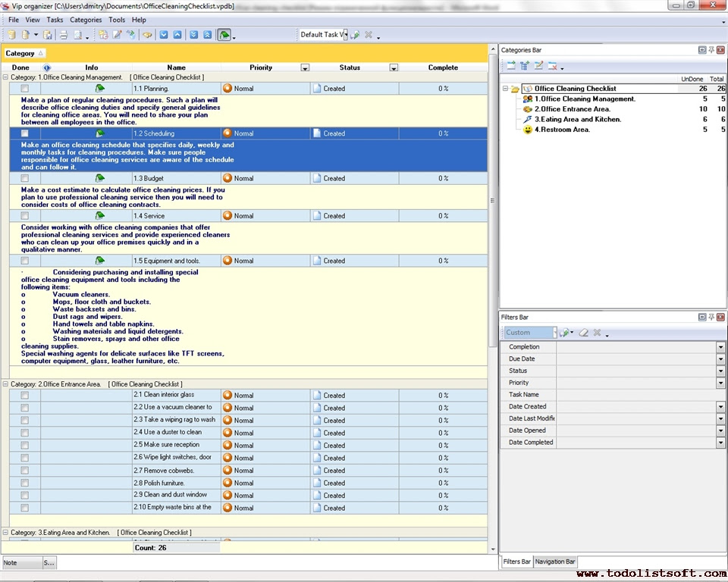Image resolution: width=728 pixels, height=582 pixels.
Task: Open the Tasks menu
Action: [55, 20]
